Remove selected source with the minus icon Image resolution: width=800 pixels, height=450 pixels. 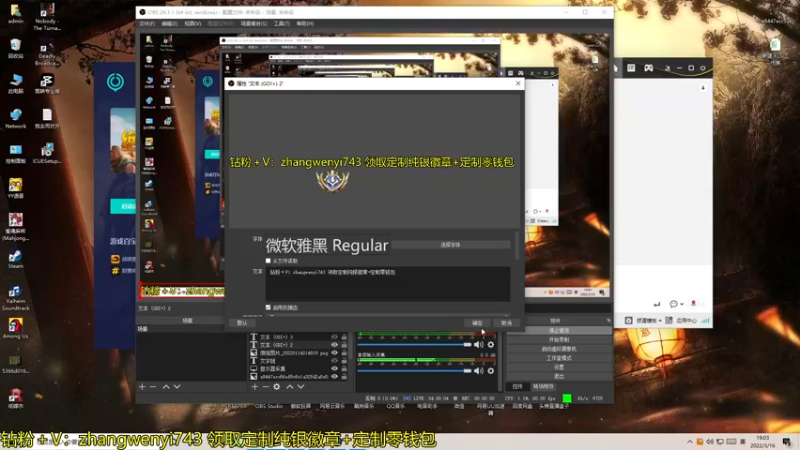265,387
